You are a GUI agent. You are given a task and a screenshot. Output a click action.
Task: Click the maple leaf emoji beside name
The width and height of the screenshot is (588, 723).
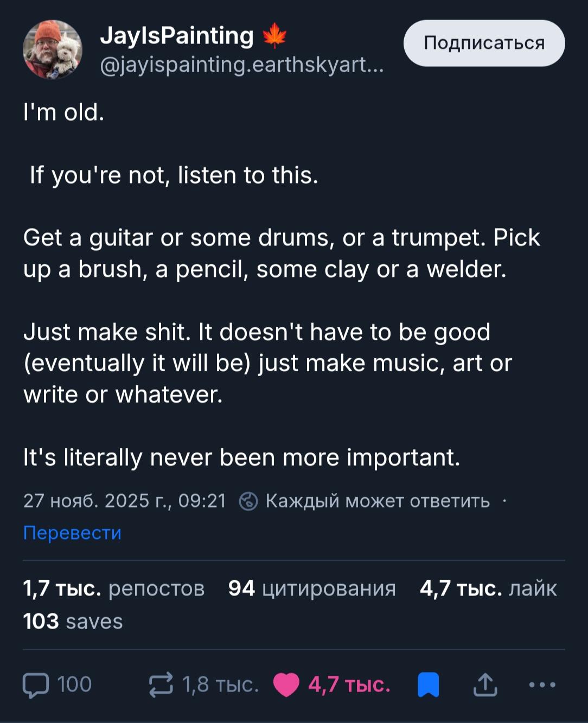(274, 36)
